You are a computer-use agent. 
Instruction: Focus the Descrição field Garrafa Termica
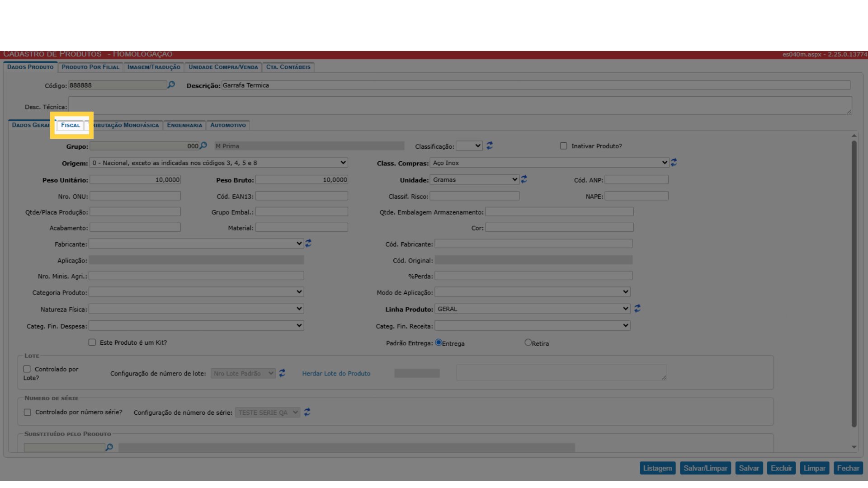[x=536, y=85]
